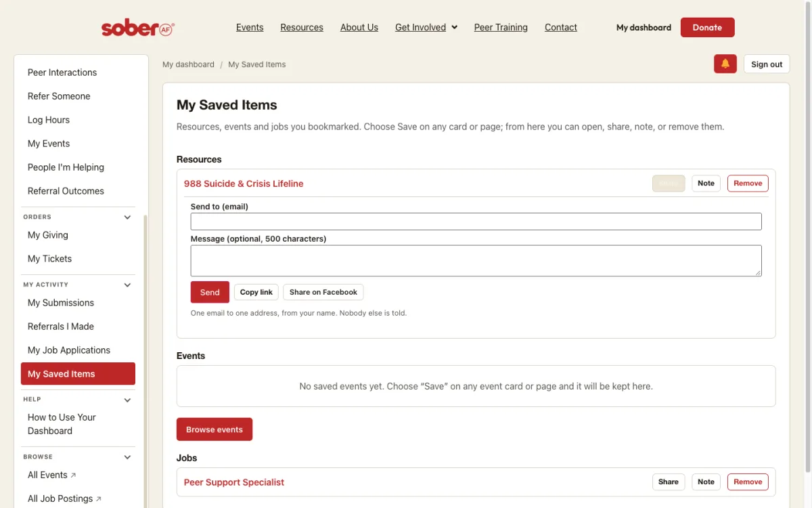Click the sidebar vertical scrollbar
This screenshot has width=812, height=508.
point(145,360)
